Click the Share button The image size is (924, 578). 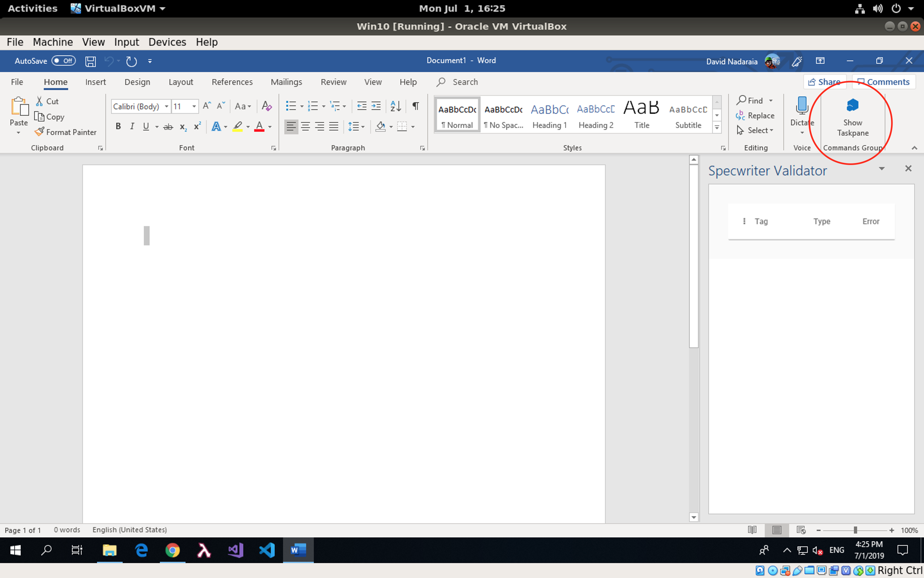click(825, 82)
